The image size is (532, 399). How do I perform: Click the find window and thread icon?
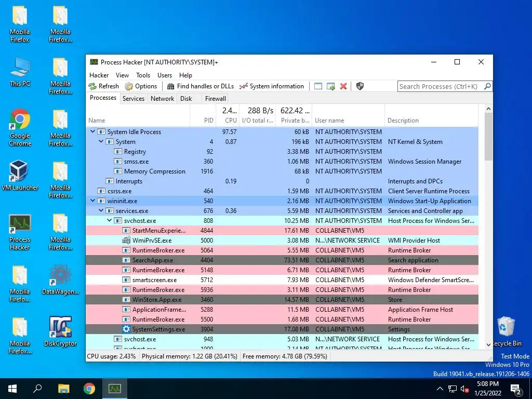point(331,86)
